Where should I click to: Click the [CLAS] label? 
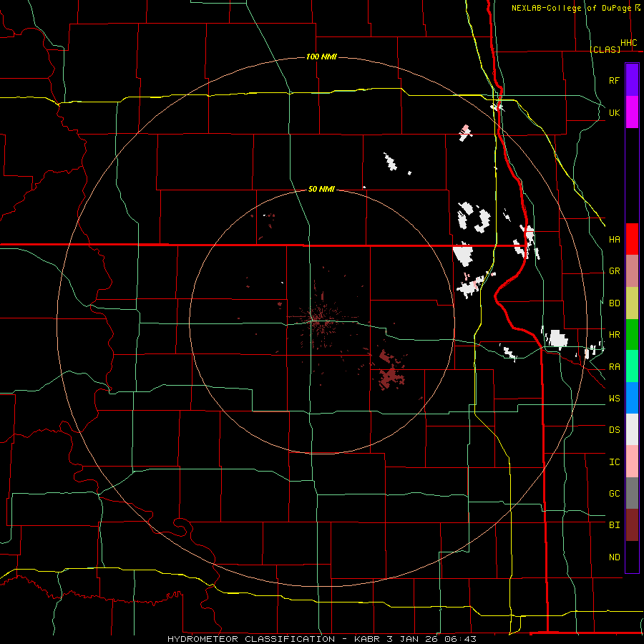(605, 49)
